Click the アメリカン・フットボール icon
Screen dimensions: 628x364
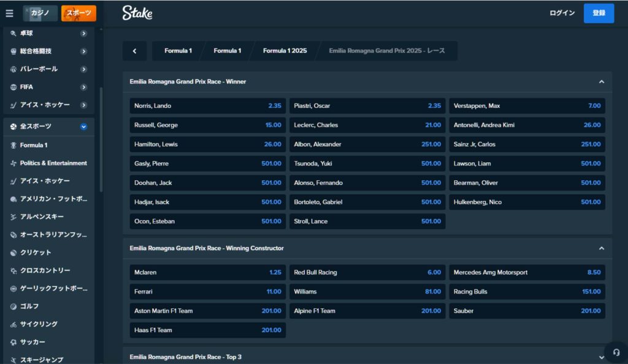click(x=13, y=199)
